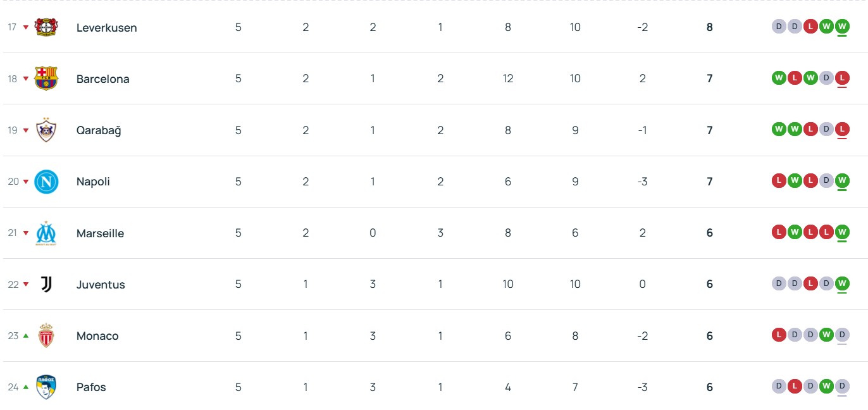Open the Juventus team name link
868x410 pixels.
point(101,285)
